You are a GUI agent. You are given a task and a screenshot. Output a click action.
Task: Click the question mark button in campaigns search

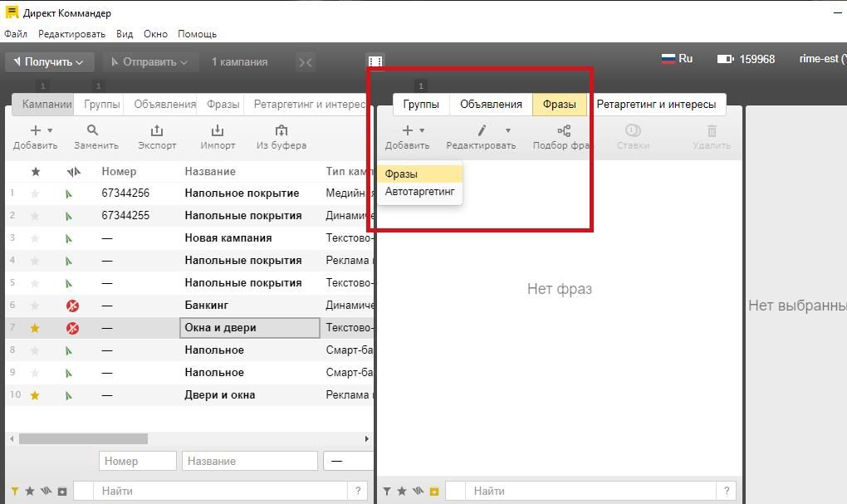click(358, 491)
